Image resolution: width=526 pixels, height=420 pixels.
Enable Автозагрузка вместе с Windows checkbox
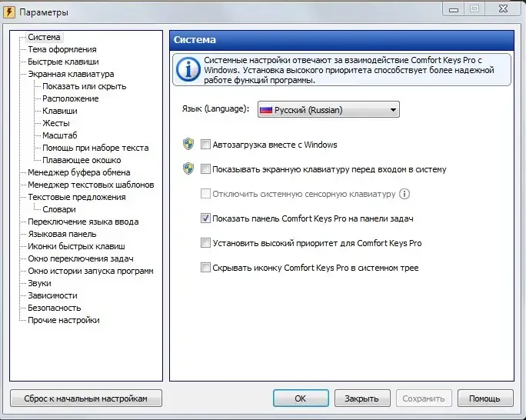pyautogui.click(x=205, y=145)
